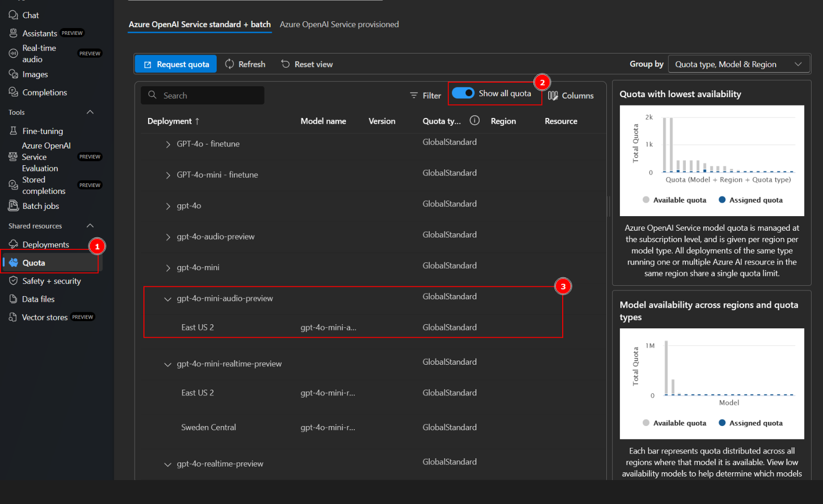Click the Quota sidebar icon
Viewport: 823px width, 504px height.
click(x=14, y=262)
